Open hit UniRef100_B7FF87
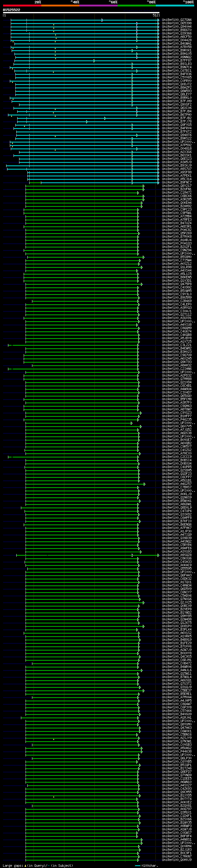The height and width of the screenshot is (868, 197). point(177,61)
